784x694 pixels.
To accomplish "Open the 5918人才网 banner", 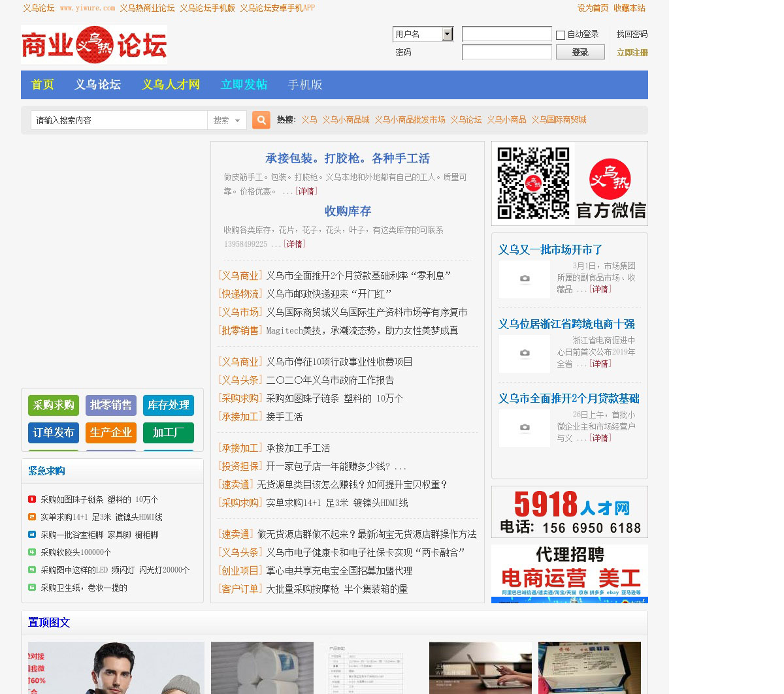I will click(x=569, y=512).
